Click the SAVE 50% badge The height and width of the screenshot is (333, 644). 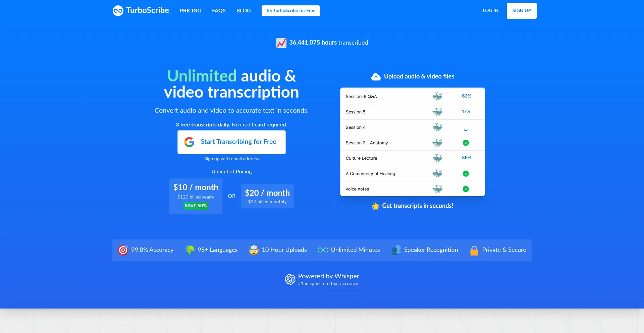[196, 206]
